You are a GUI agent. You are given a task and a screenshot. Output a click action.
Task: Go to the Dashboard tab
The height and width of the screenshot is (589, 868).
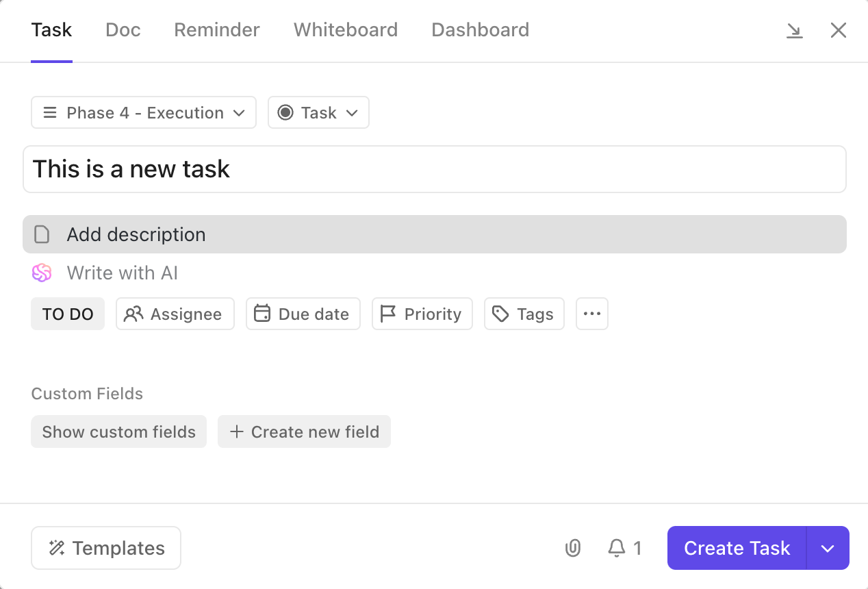coord(480,30)
